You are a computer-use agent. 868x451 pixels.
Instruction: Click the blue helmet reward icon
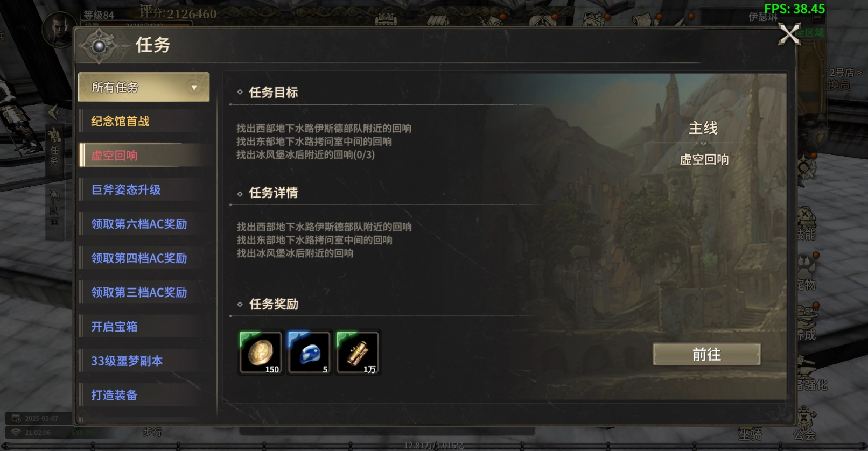tap(309, 353)
